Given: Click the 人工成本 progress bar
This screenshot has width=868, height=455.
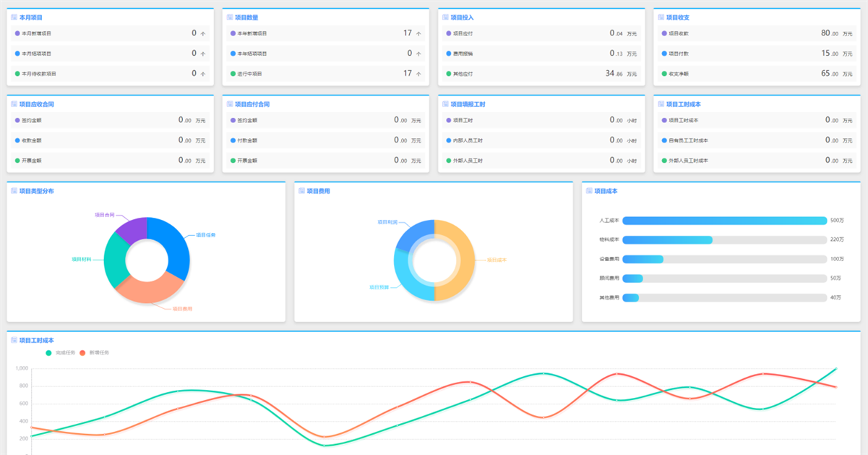Looking at the screenshot, I should 724,221.
